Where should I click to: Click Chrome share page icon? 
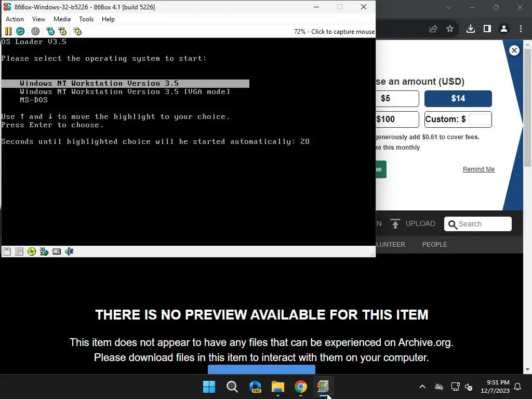[433, 29]
